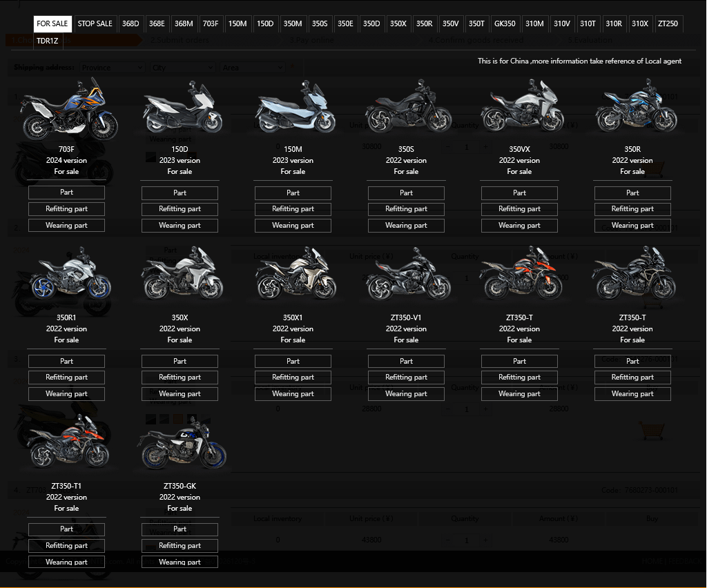The height and width of the screenshot is (588, 707).
Task: Select the TDR1Z tab
Action: pyautogui.click(x=48, y=41)
